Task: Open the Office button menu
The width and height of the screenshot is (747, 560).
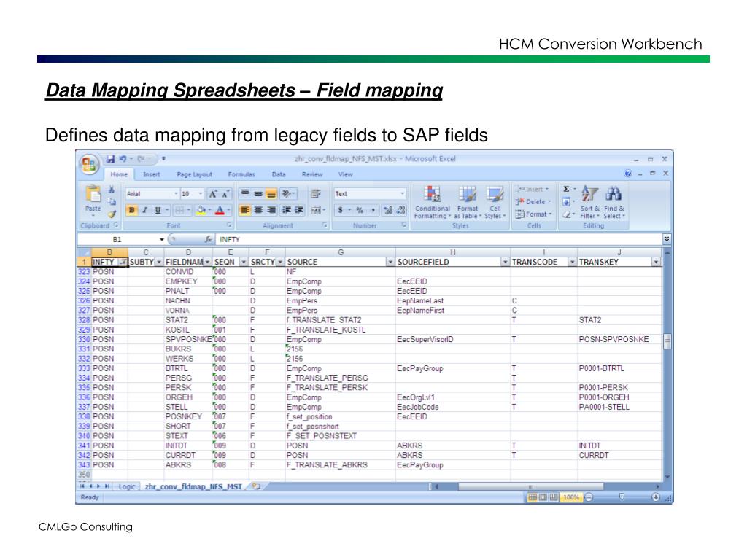Action: click(89, 164)
